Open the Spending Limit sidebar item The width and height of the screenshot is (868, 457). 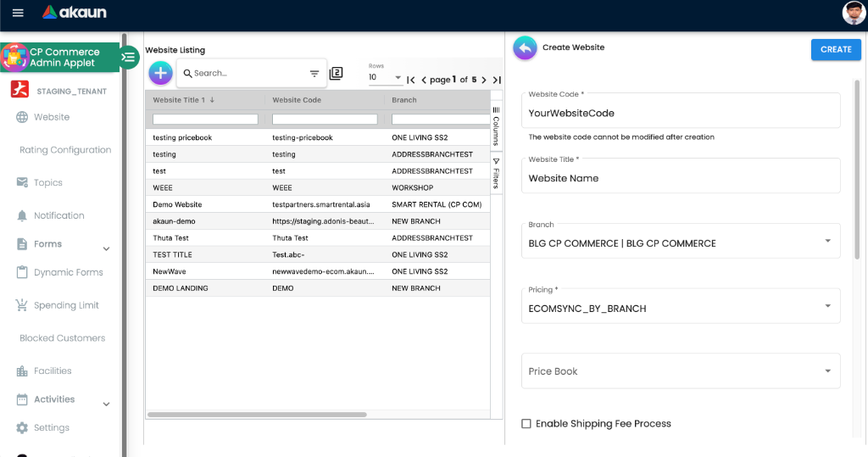point(66,305)
